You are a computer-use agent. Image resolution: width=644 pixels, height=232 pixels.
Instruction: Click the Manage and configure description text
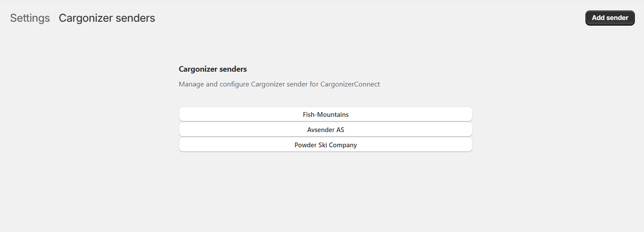click(x=279, y=84)
